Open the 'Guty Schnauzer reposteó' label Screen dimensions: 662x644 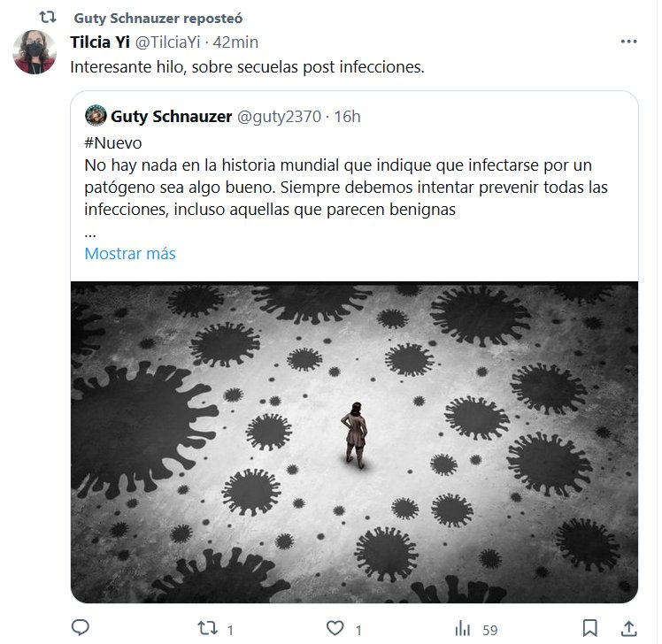coord(158,19)
